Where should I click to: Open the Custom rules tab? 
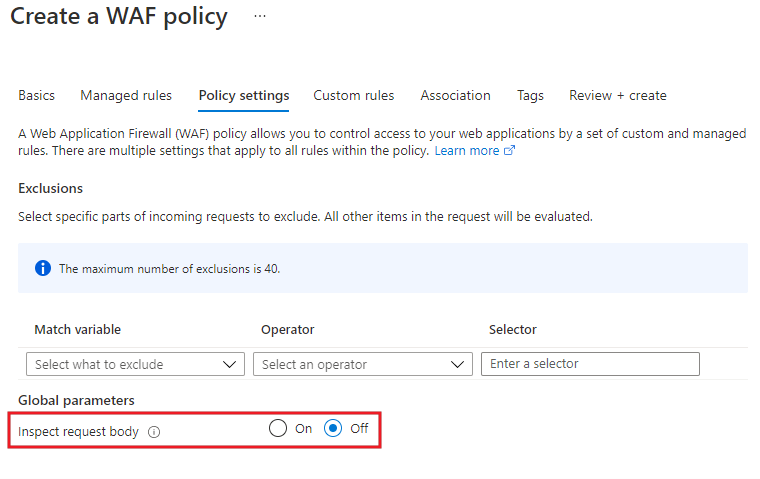(354, 96)
